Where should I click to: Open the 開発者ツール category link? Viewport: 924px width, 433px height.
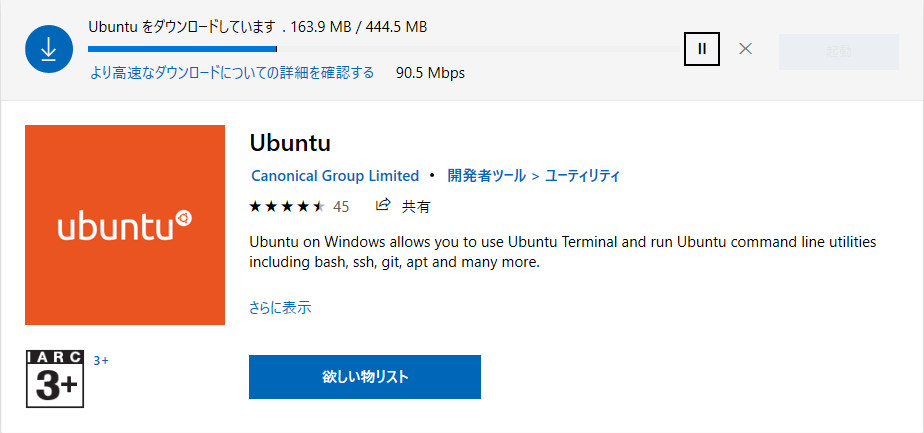pos(486,176)
